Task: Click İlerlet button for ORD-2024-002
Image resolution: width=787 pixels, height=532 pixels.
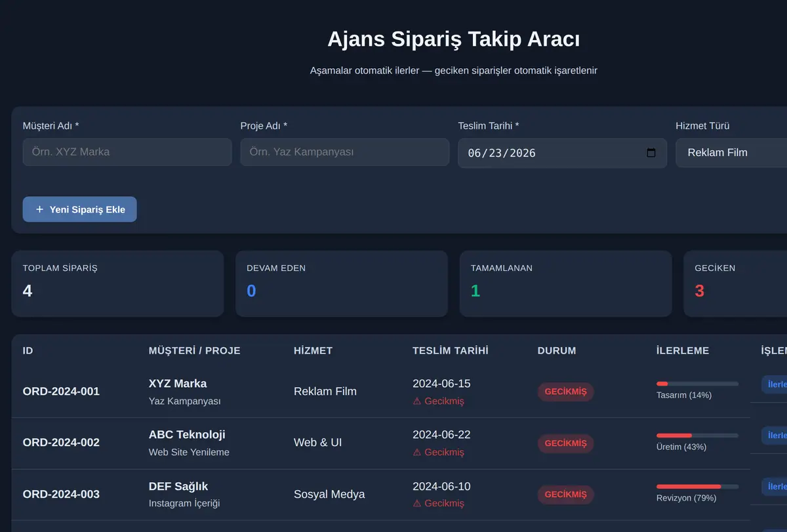Action: 775,436
